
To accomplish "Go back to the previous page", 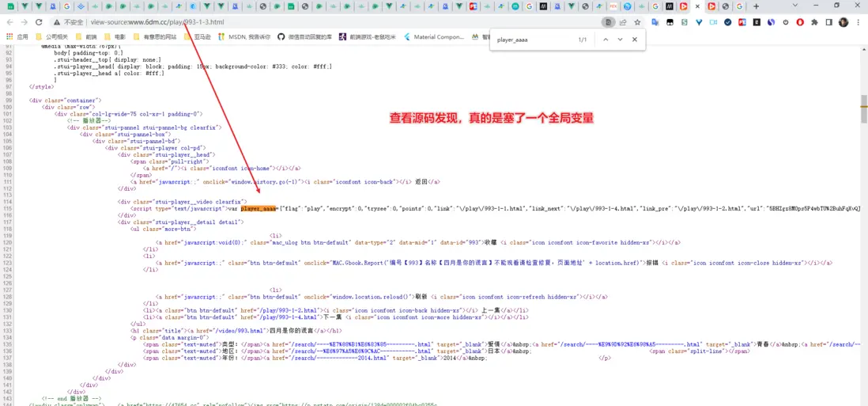I will pyautogui.click(x=10, y=22).
